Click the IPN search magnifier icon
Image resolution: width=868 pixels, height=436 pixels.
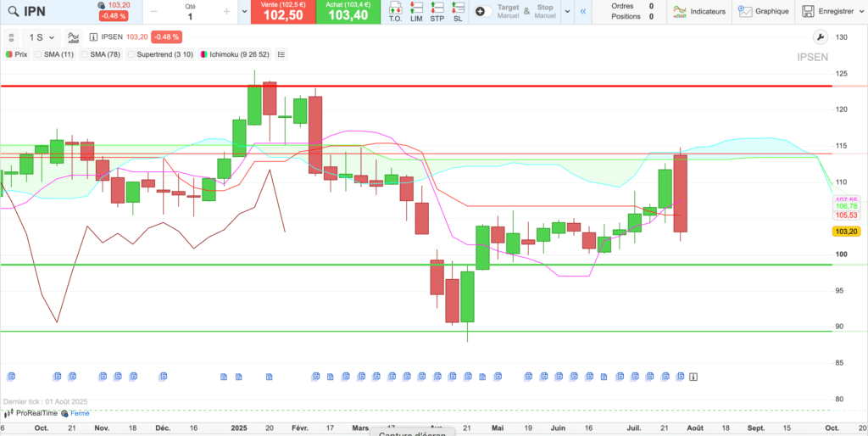coord(14,12)
